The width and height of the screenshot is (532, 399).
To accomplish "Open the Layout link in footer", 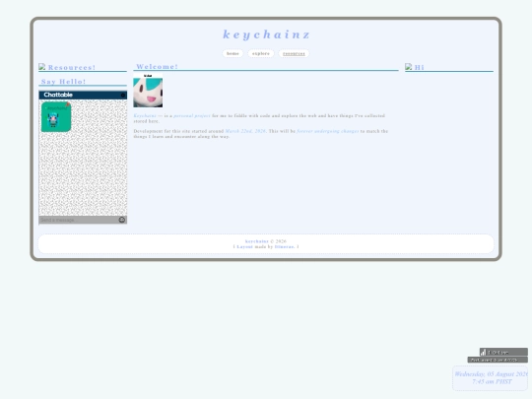I will (245, 246).
